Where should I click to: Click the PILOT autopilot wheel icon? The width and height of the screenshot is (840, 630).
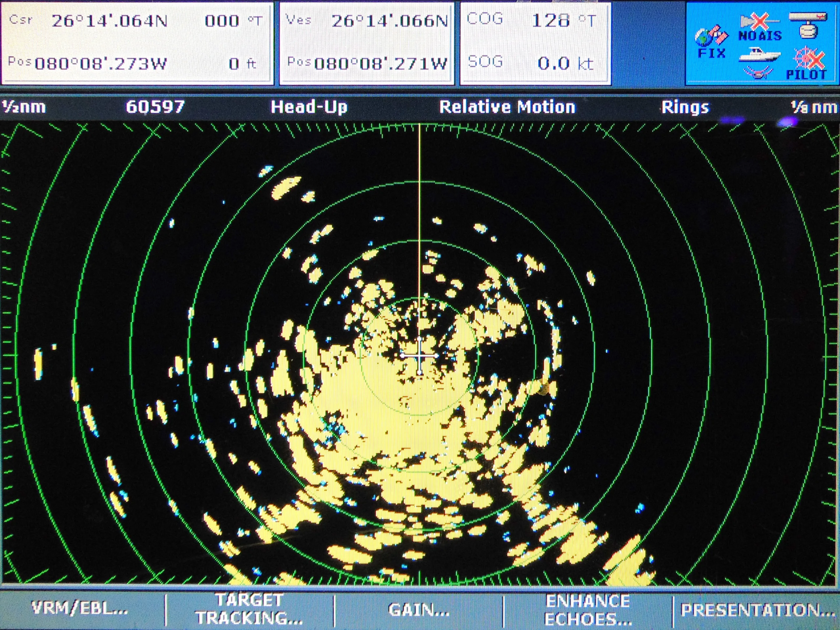coord(807,63)
